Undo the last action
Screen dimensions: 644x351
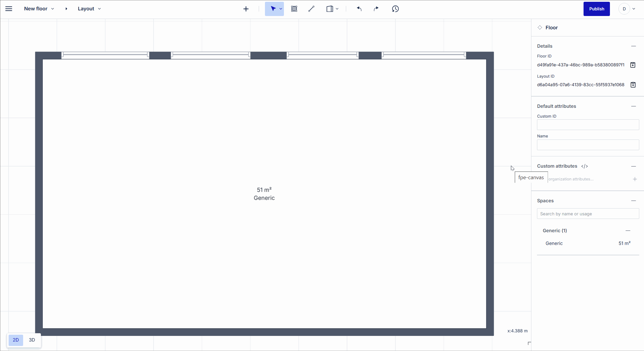(x=359, y=9)
